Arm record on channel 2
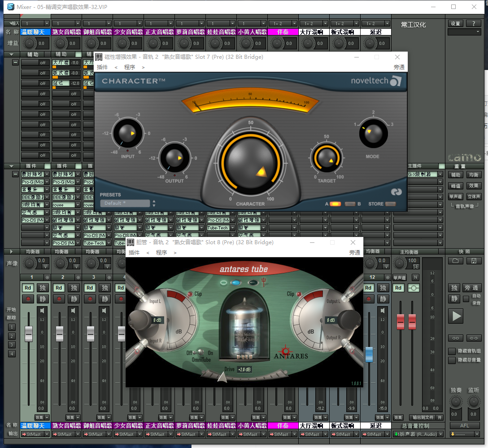 click(59, 299)
